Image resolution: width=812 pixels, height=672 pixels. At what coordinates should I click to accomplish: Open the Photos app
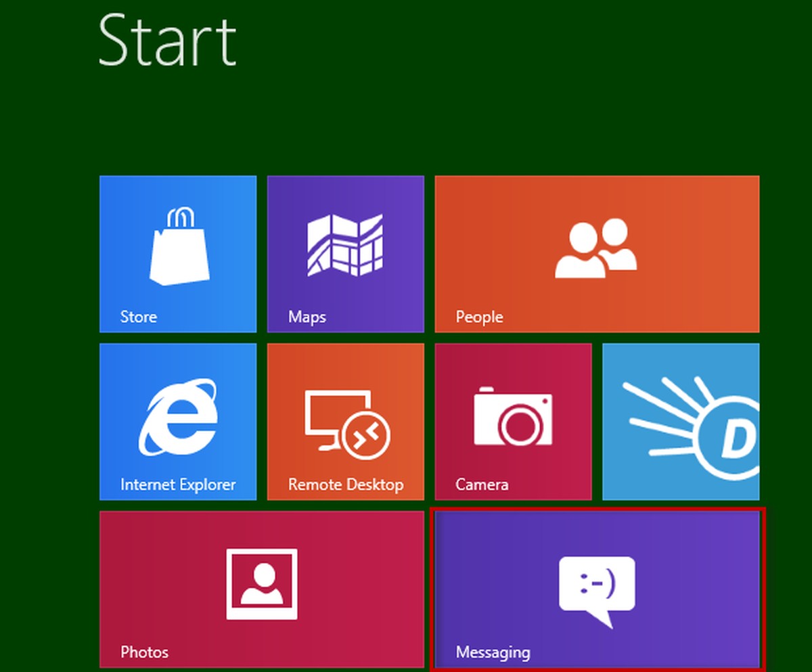click(263, 589)
